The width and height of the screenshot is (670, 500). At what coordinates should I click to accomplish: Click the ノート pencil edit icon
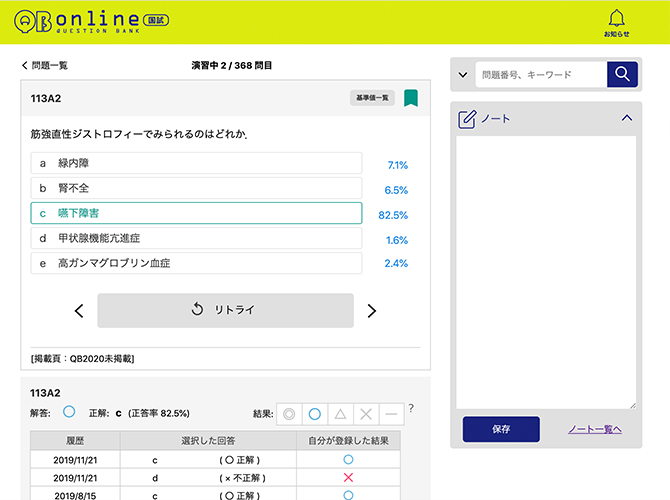467,119
